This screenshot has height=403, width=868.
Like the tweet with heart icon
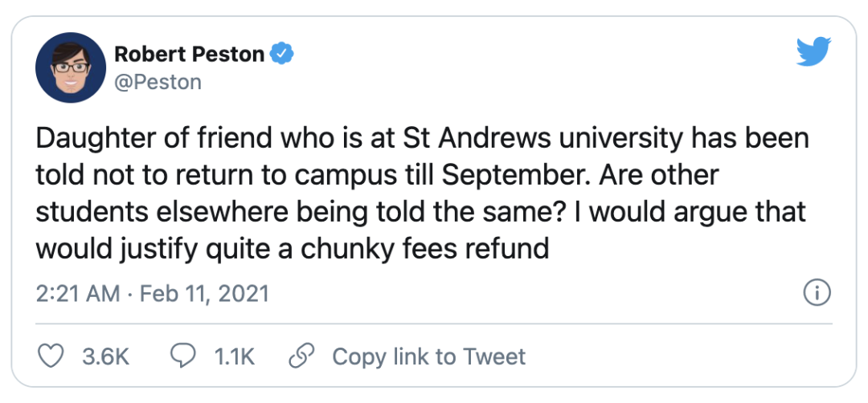pos(51,356)
